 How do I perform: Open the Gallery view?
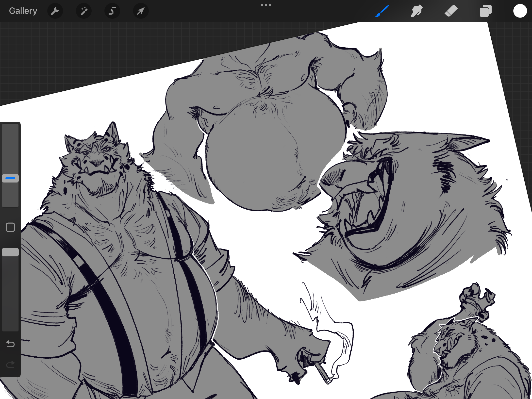pyautogui.click(x=23, y=11)
